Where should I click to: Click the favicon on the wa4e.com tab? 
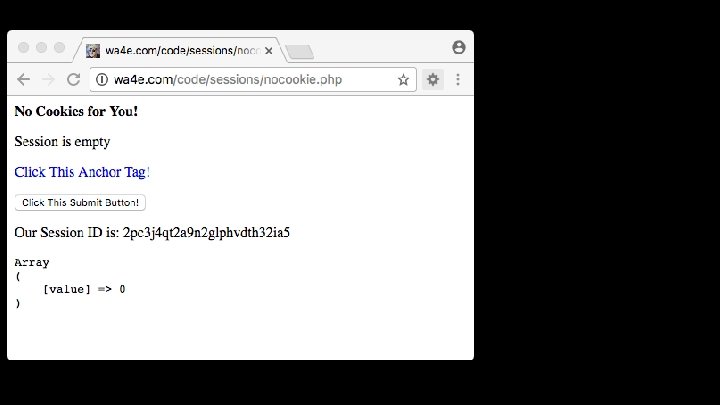tap(93, 51)
